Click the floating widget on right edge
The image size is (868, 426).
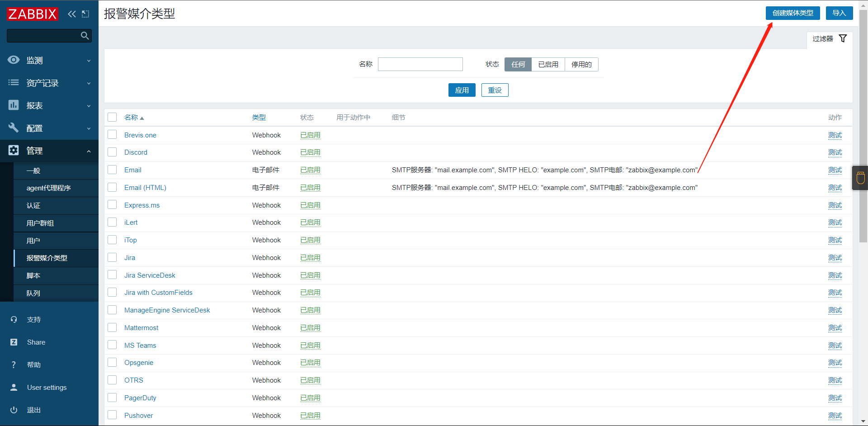(860, 178)
